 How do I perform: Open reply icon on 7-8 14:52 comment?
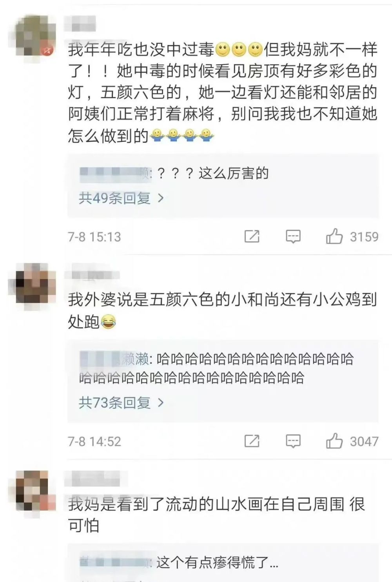[293, 441]
